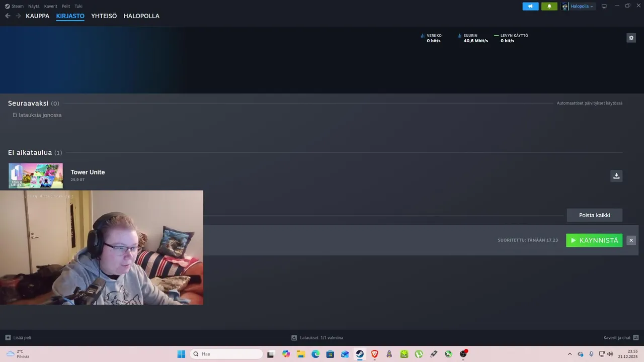
Task: Click SUORITETTU: TÄNÄÄN 17.23 label
Action: (528, 240)
